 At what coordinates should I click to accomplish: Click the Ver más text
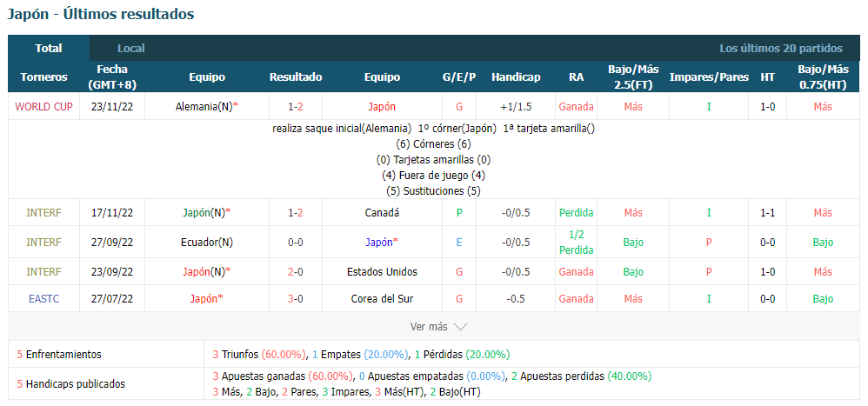coord(429,327)
